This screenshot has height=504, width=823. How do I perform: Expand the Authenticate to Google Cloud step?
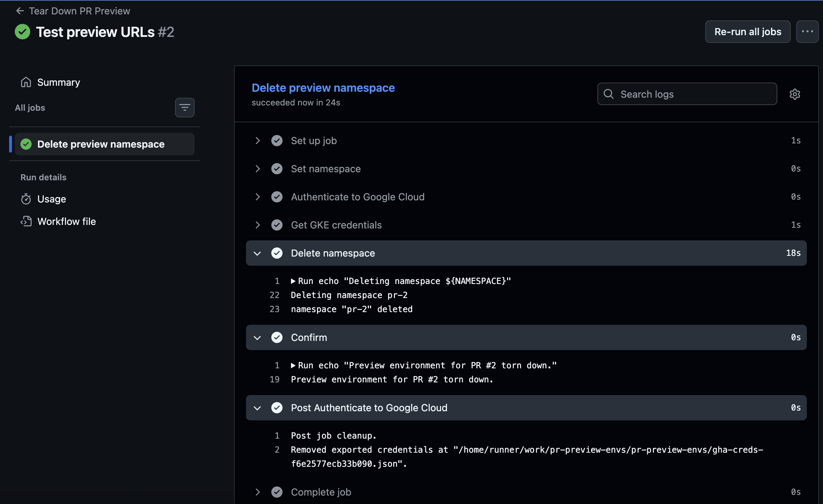(x=258, y=197)
